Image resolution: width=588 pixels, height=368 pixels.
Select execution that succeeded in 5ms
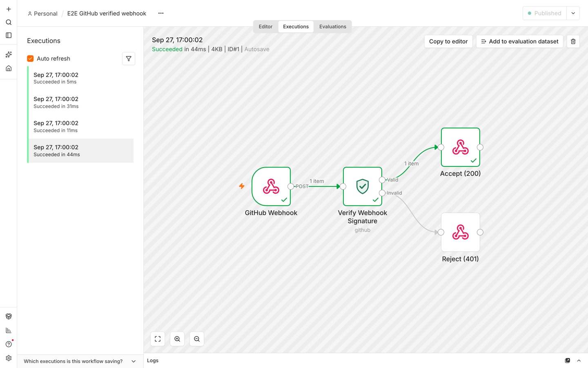[81, 78]
